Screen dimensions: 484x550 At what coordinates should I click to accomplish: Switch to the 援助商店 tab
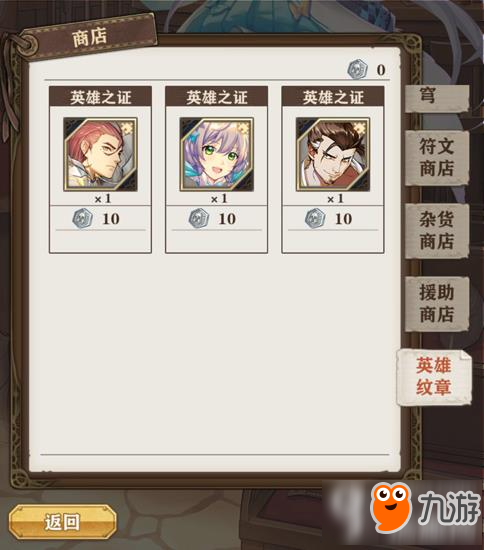[x=437, y=303]
